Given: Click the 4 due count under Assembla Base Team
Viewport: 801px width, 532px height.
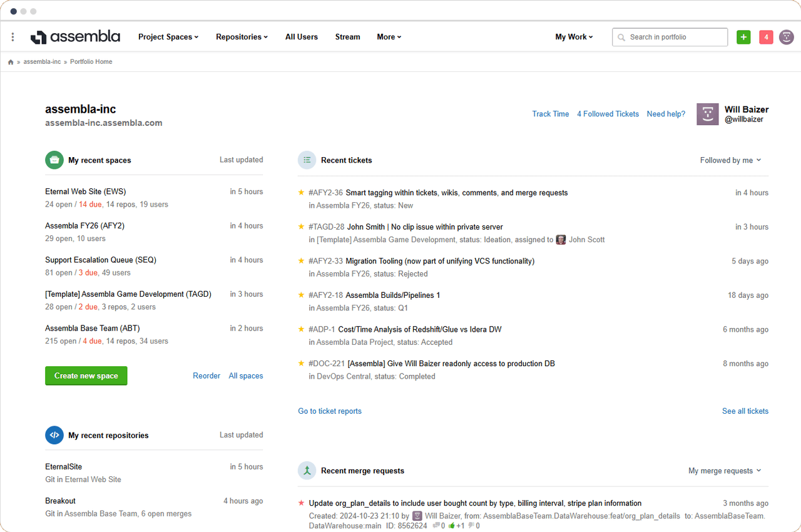Looking at the screenshot, I should [x=92, y=341].
